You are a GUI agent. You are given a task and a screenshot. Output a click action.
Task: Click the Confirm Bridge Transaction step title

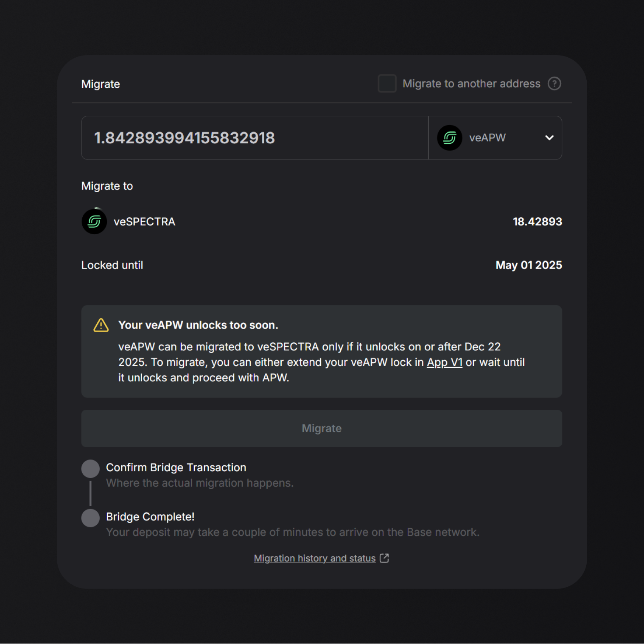pos(176,468)
